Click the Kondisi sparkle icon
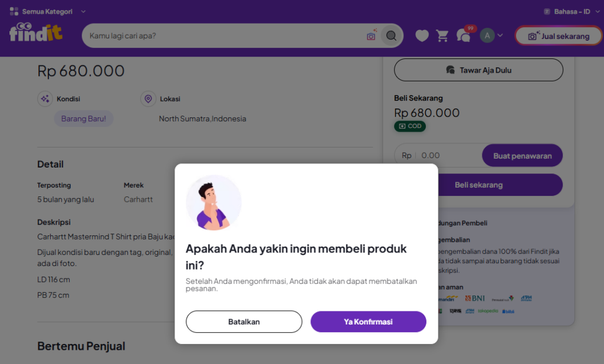 [x=45, y=99]
